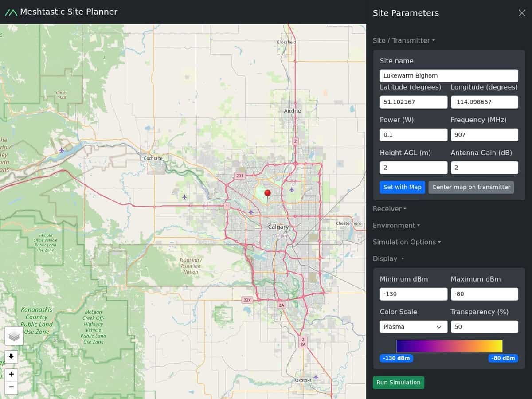Click the Maximum dBm field

(x=485, y=294)
